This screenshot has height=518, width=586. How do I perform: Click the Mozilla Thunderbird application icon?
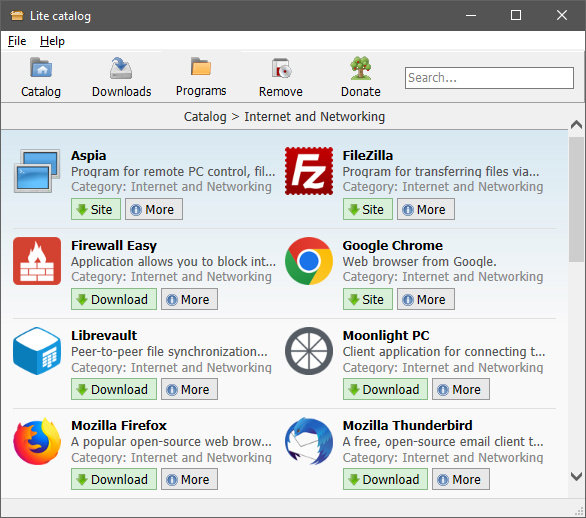click(x=309, y=441)
